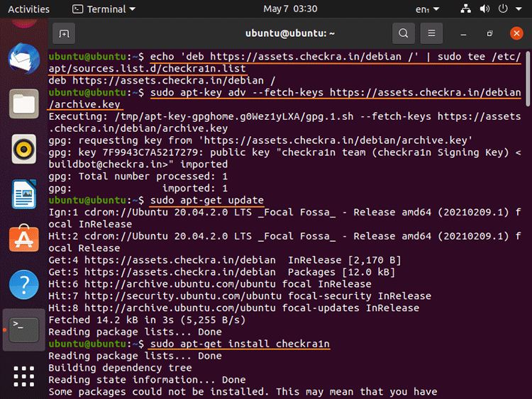Open LibreOffice Writer from the dock
Screen dimensions: 532x399
(23, 194)
